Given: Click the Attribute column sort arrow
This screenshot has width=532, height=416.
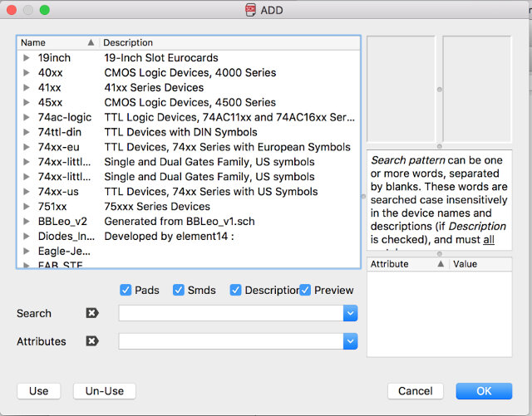Looking at the screenshot, I should [441, 264].
